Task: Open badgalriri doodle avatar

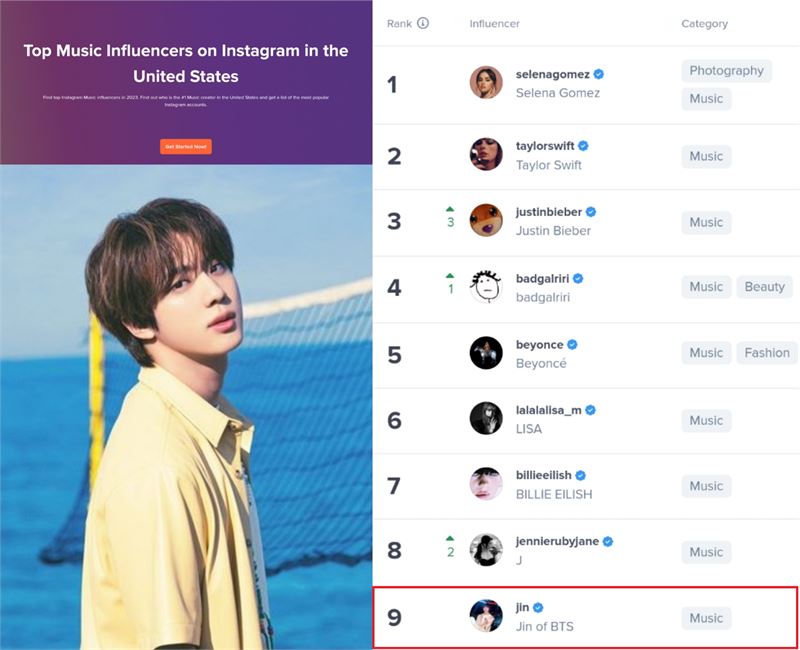Action: click(486, 287)
